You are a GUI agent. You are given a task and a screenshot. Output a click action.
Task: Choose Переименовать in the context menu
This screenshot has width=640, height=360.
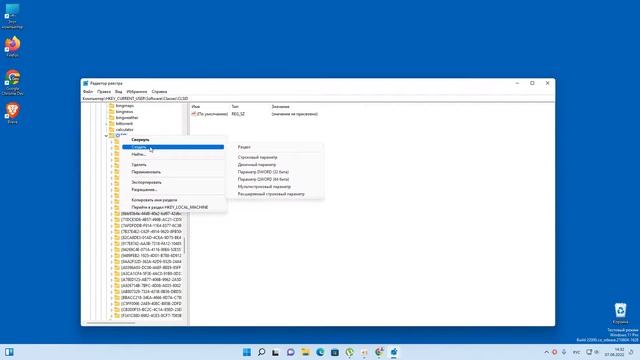[x=173, y=172]
